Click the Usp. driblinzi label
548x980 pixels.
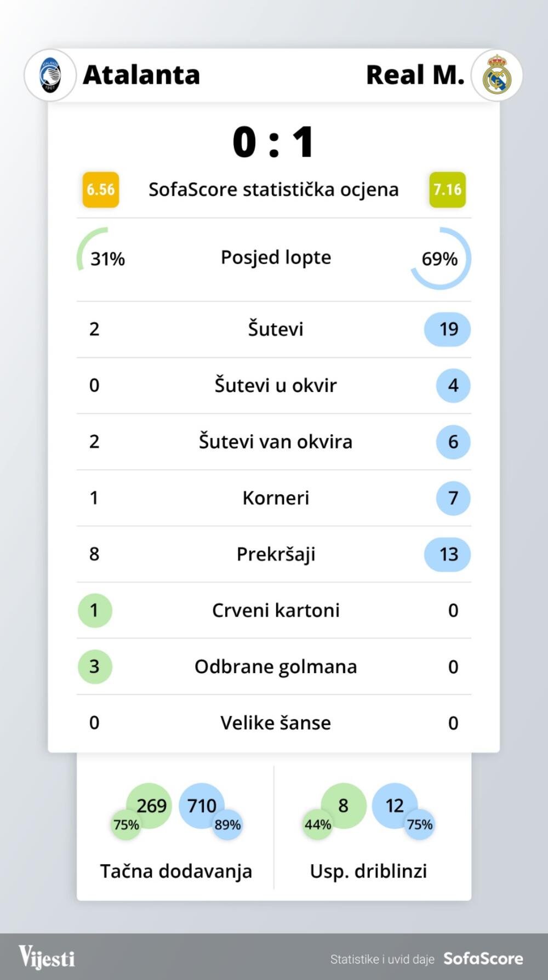[x=368, y=871]
